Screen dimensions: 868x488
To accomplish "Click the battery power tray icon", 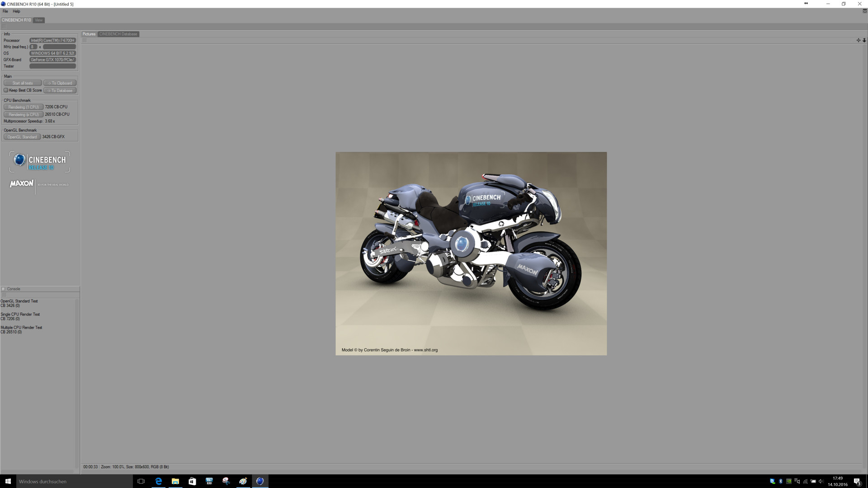I will [813, 481].
